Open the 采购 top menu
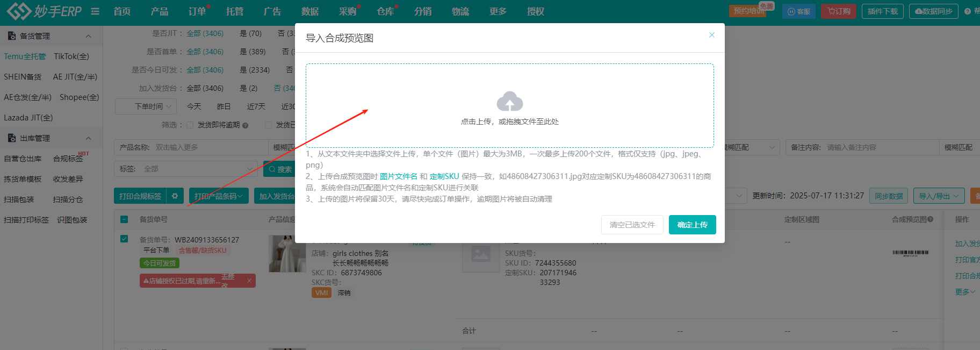 (348, 11)
